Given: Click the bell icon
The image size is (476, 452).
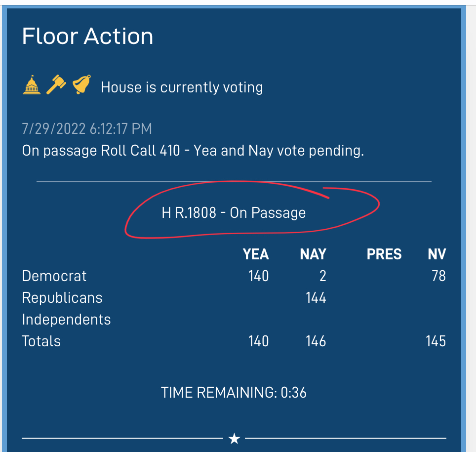Looking at the screenshot, I should (81, 84).
